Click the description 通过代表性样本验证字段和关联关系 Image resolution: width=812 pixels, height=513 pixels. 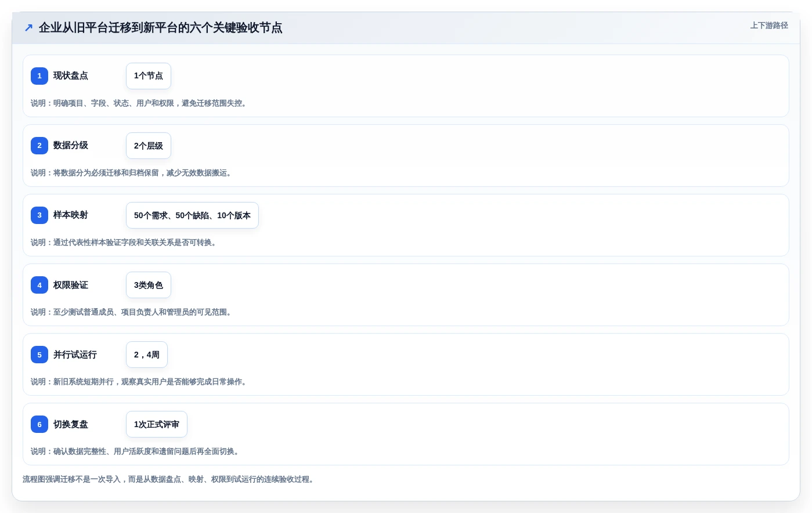[x=124, y=243]
